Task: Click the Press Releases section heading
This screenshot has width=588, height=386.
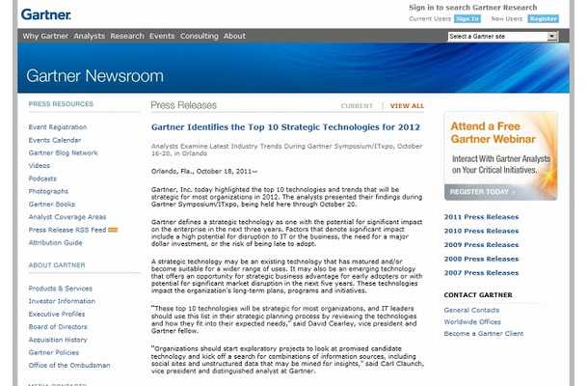Action: coord(184,105)
